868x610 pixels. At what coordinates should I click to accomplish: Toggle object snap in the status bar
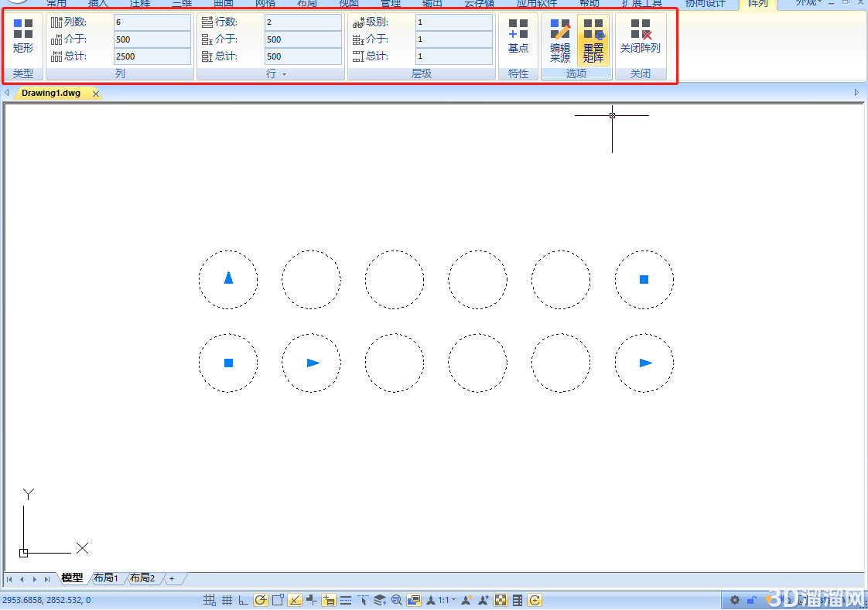[x=278, y=600]
